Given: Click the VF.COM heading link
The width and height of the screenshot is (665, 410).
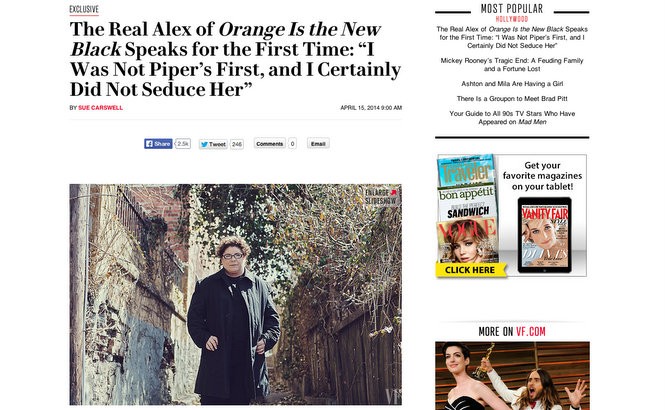Looking at the screenshot, I should (531, 332).
